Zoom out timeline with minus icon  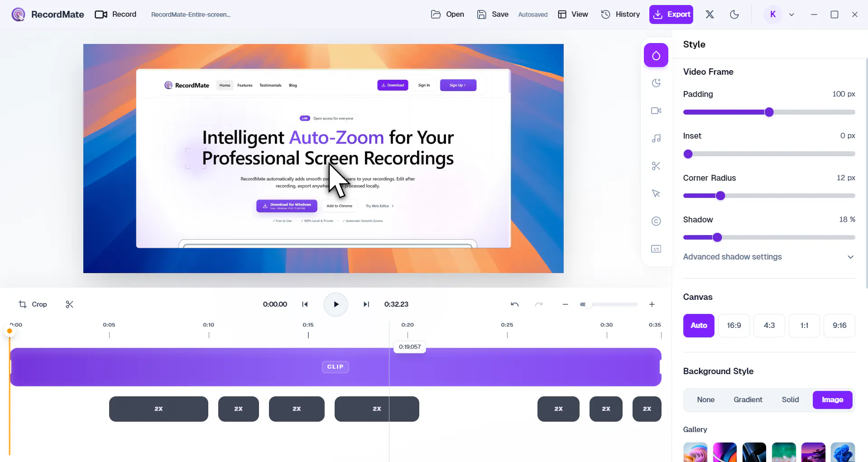click(565, 304)
